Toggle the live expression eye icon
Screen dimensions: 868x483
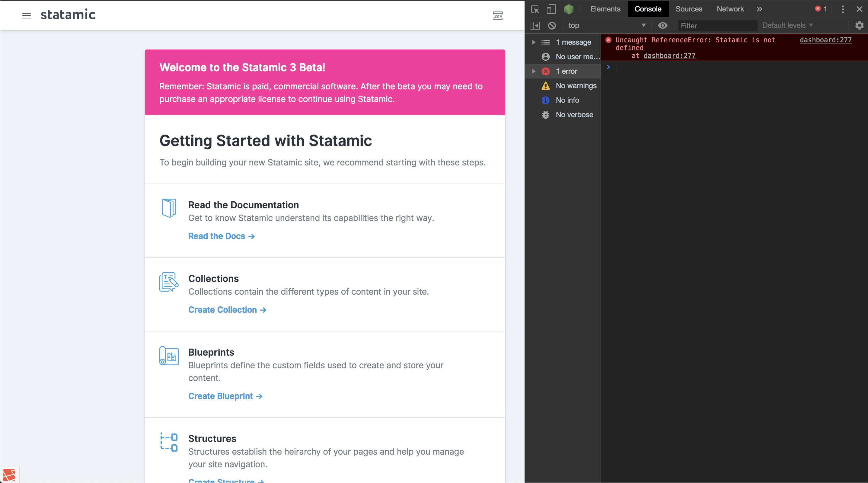click(x=663, y=25)
